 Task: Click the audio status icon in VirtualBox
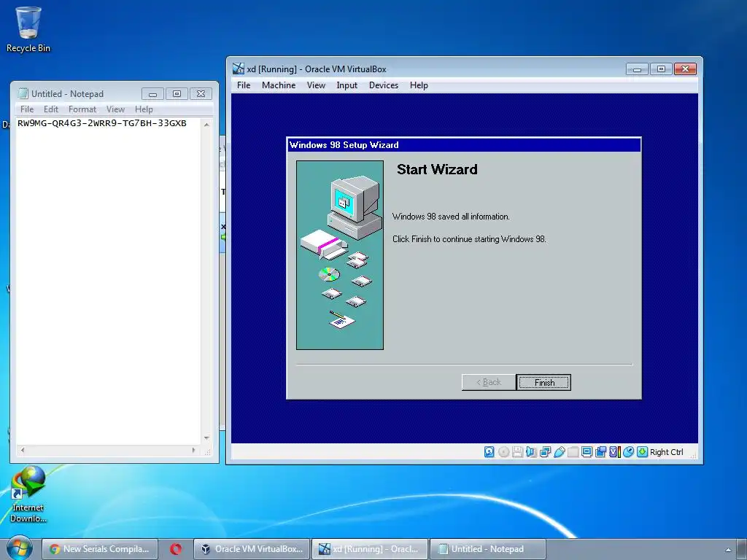click(x=531, y=452)
